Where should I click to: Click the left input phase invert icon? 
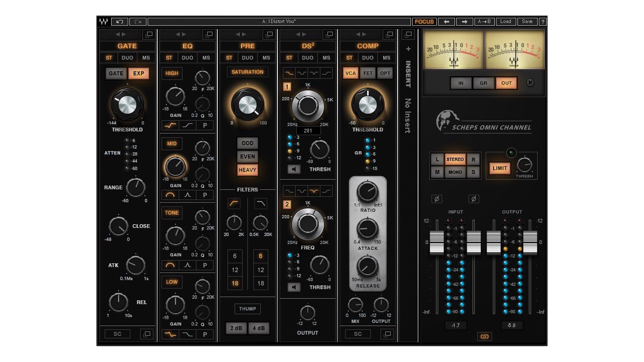point(437,199)
